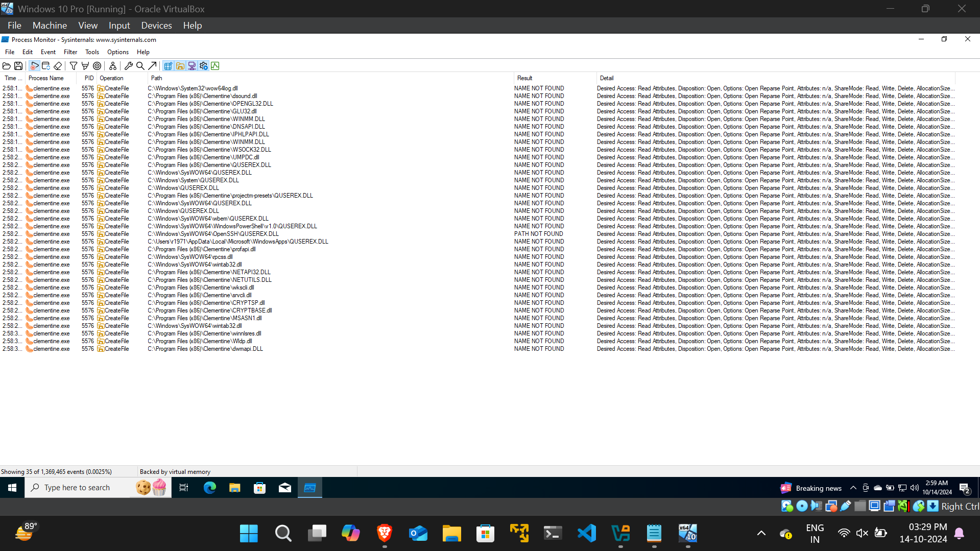Click the Find magnifier icon in toolbar
The image size is (980, 551).
click(x=140, y=66)
